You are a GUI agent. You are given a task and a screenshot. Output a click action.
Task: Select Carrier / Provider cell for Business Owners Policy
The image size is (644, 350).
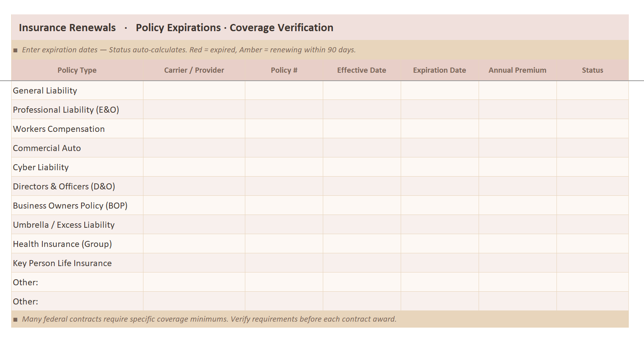click(194, 205)
